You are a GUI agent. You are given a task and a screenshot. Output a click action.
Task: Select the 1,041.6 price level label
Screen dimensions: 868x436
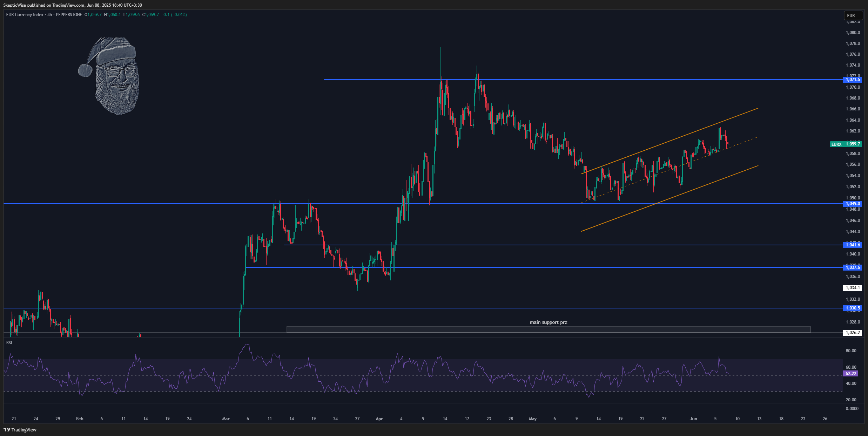tap(853, 245)
